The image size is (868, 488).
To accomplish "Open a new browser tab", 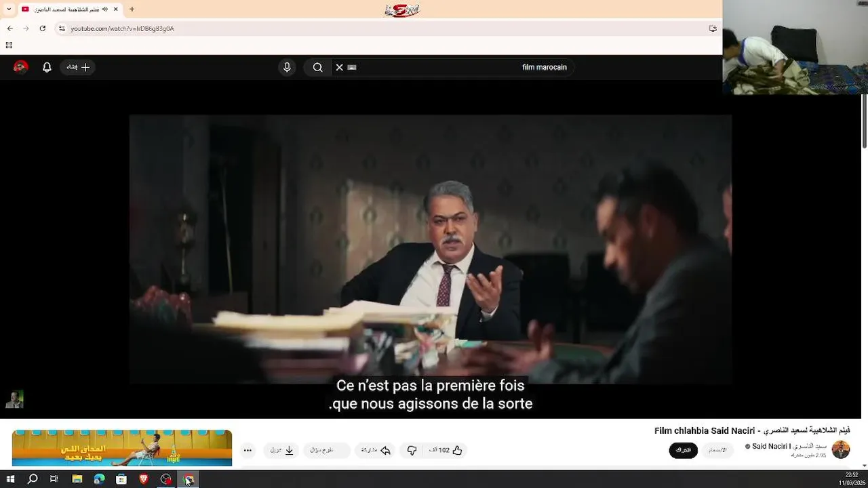I will 132,9.
